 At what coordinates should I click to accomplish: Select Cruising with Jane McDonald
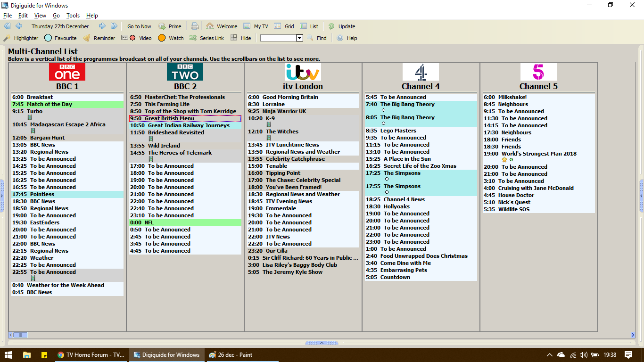pos(539,188)
